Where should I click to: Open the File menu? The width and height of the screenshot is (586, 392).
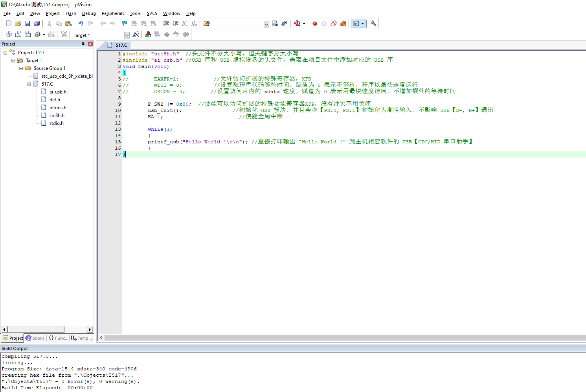7,13
